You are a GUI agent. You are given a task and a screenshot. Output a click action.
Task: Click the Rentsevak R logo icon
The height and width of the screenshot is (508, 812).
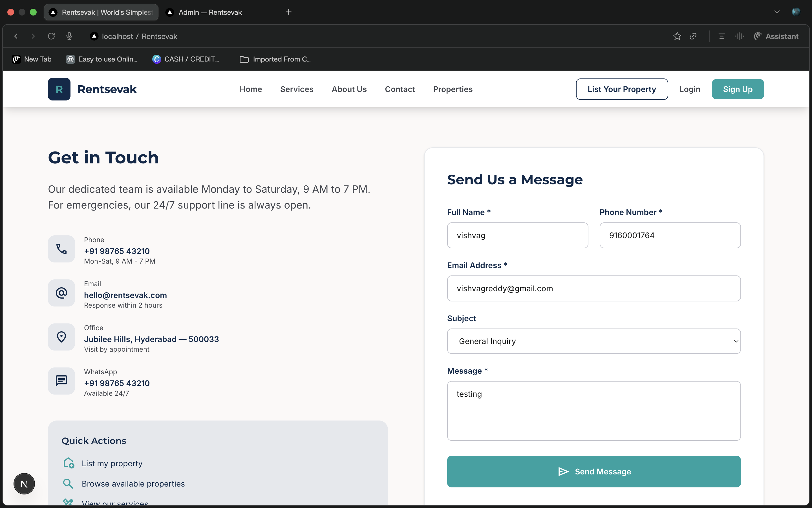[x=59, y=89]
